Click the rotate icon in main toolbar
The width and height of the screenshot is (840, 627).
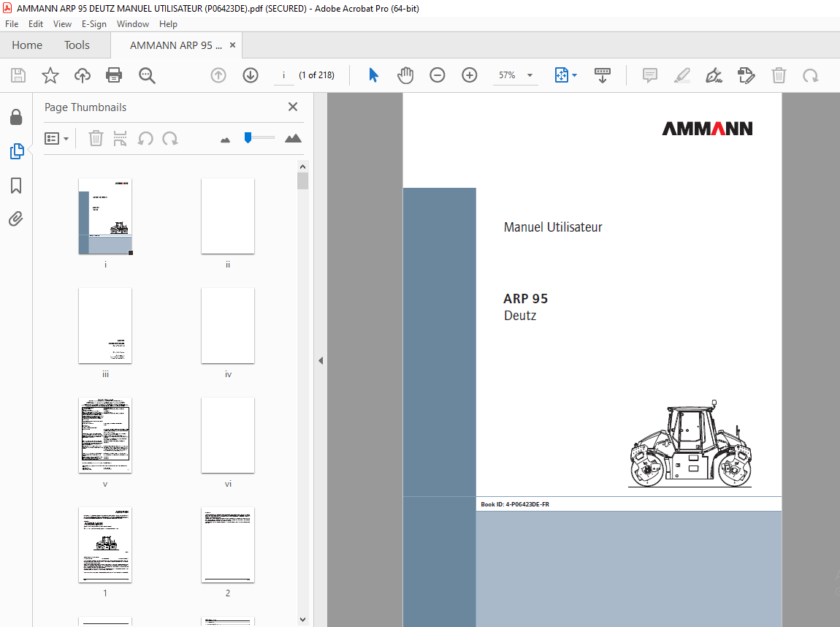coord(810,75)
